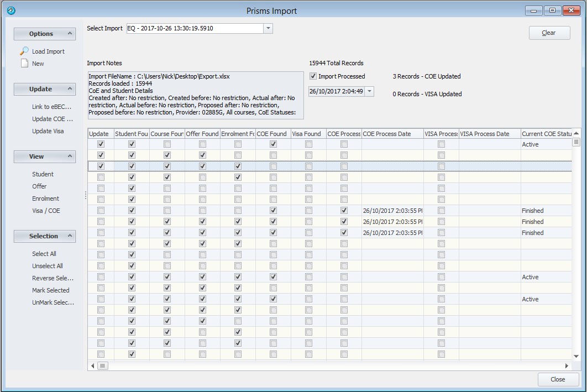
Task: Open the Select Import dropdown
Action: [x=268, y=28]
